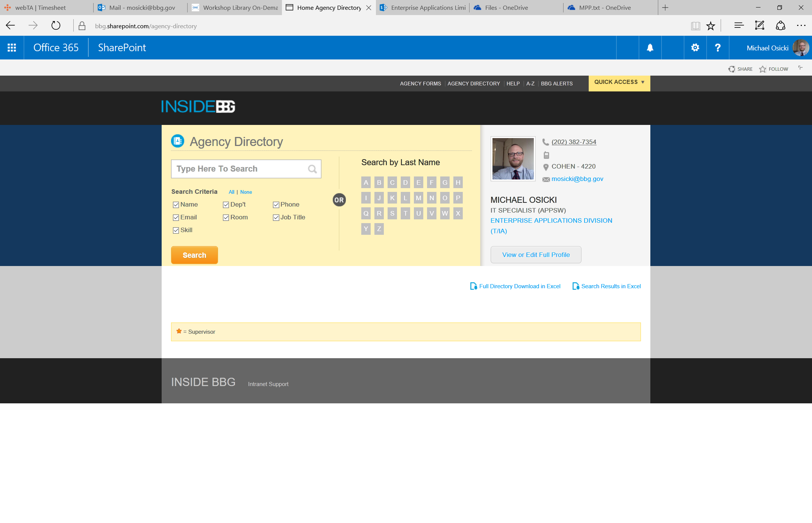Switch to the Files - OneDrive tab
The width and height of the screenshot is (812, 523).
[517, 8]
